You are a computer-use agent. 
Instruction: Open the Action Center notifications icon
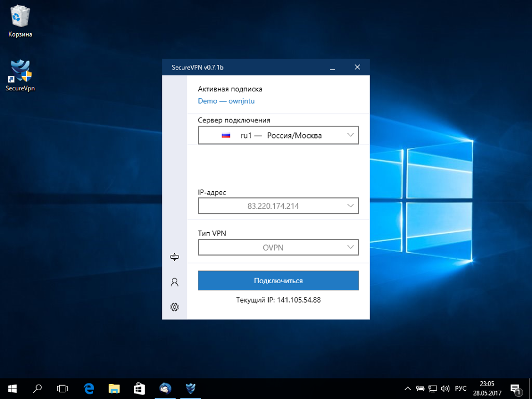(x=516, y=389)
